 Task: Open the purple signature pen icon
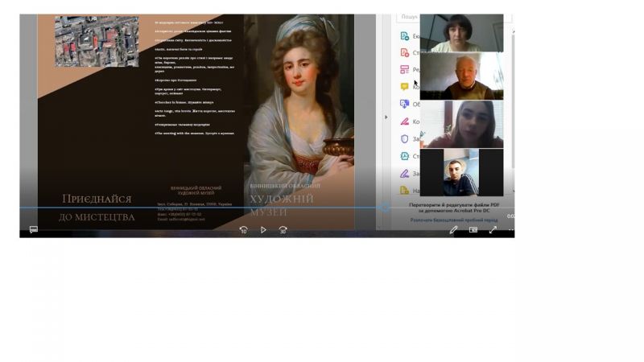(405, 174)
